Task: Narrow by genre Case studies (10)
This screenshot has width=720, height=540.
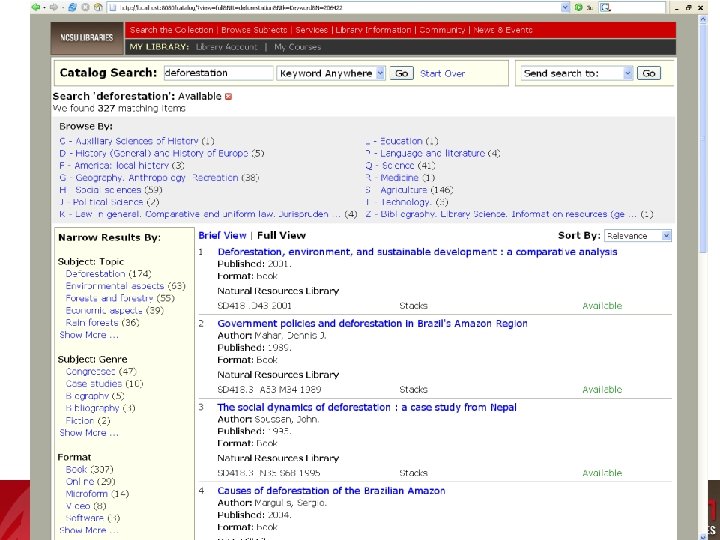Action: pyautogui.click(x=105, y=383)
